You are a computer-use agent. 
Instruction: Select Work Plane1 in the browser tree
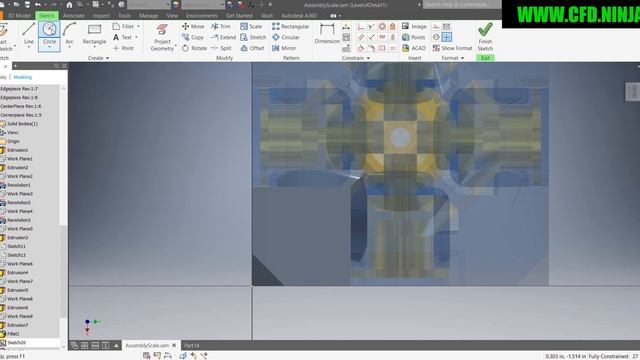click(20, 159)
